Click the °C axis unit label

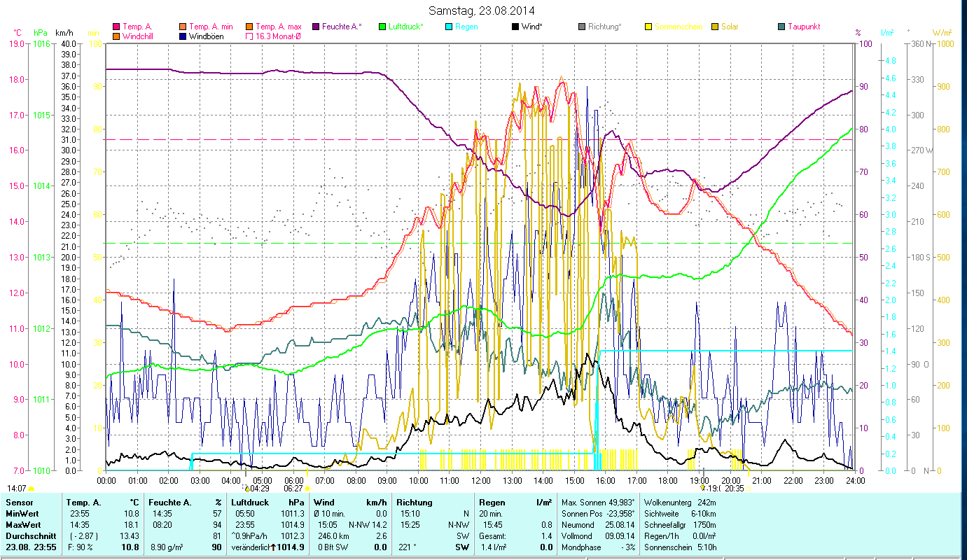(18, 33)
